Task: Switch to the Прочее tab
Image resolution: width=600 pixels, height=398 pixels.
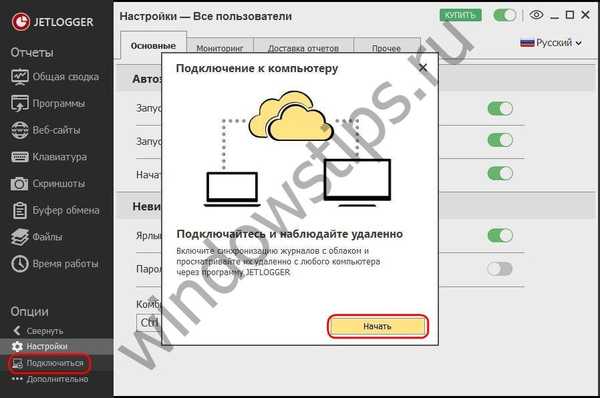Action: [x=386, y=48]
